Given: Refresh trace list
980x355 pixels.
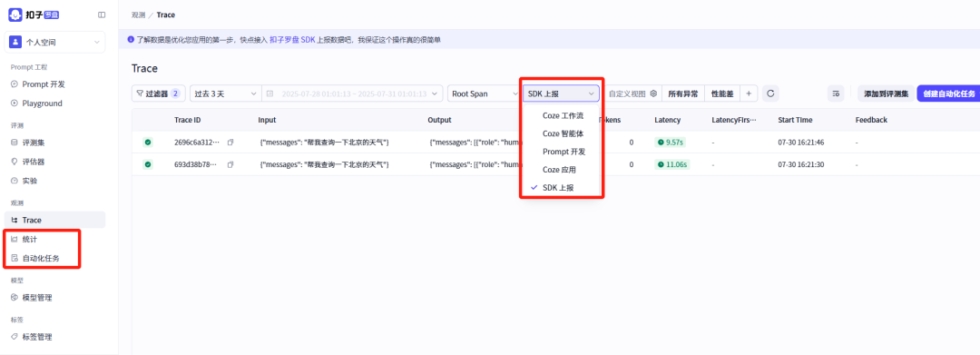Looking at the screenshot, I should (x=770, y=94).
